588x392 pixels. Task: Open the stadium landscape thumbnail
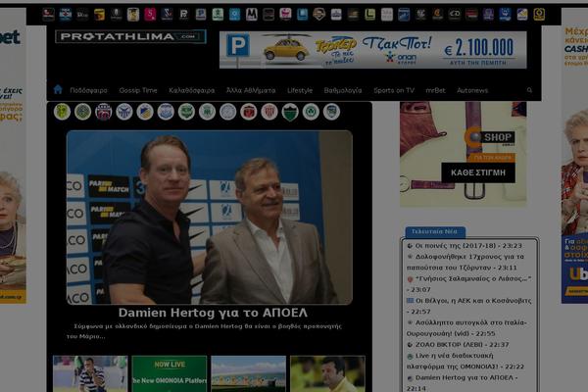pos(248,374)
